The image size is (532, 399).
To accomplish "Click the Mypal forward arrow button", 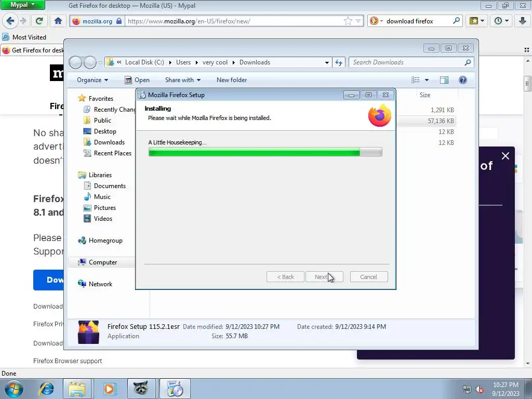I will coord(23,21).
